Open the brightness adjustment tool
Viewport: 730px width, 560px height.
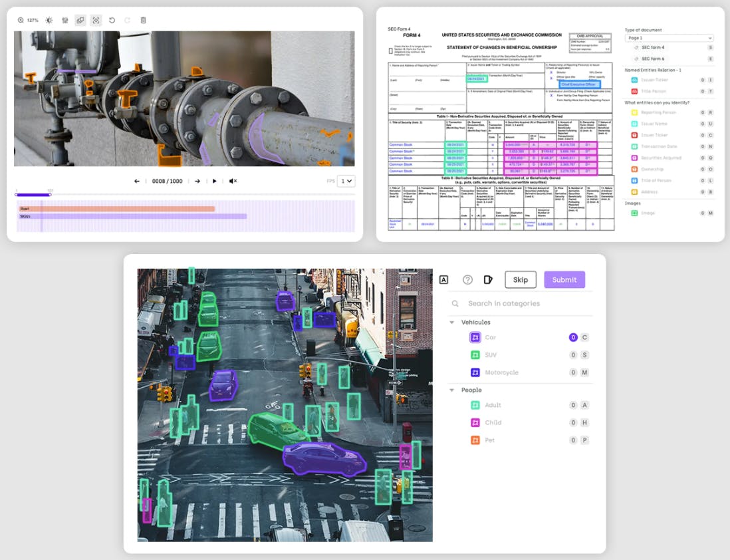tap(49, 20)
